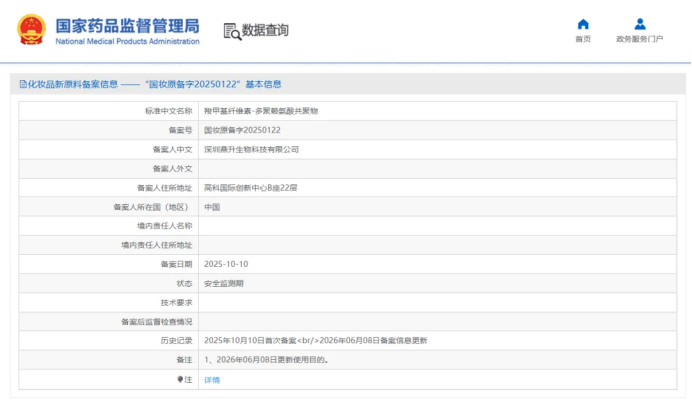Screen dimensions: 692x402
Task: Click the standard Chinese name value cell
Action: [437, 111]
